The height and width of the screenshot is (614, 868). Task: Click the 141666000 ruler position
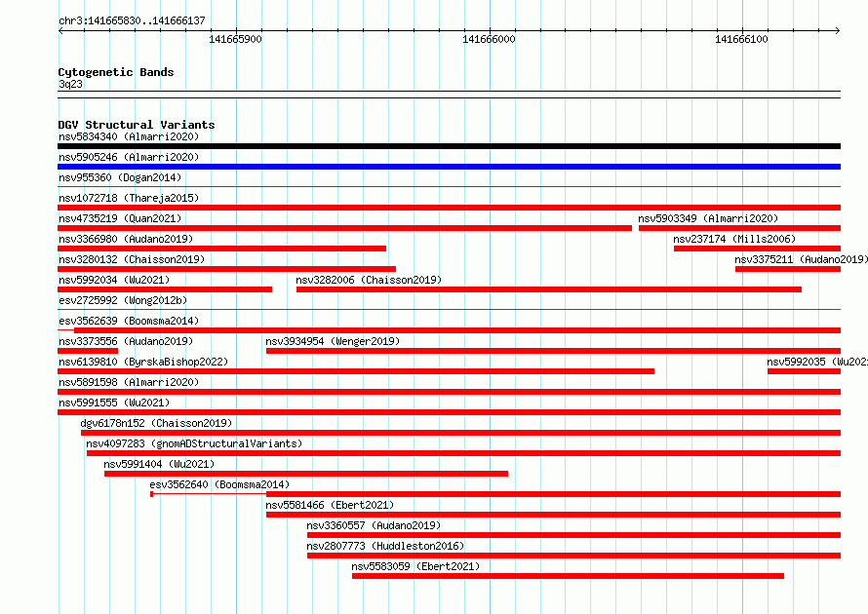489,39
